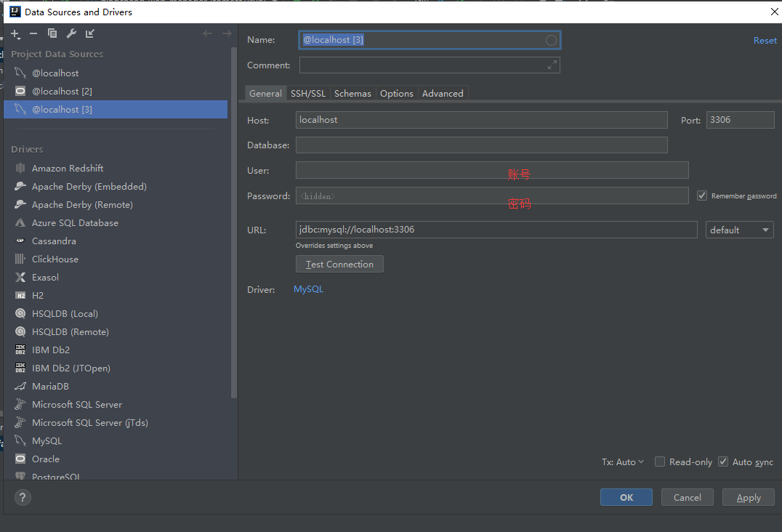782x532 pixels.
Task: Disable the Auto sync checkbox
Action: pyautogui.click(x=723, y=462)
